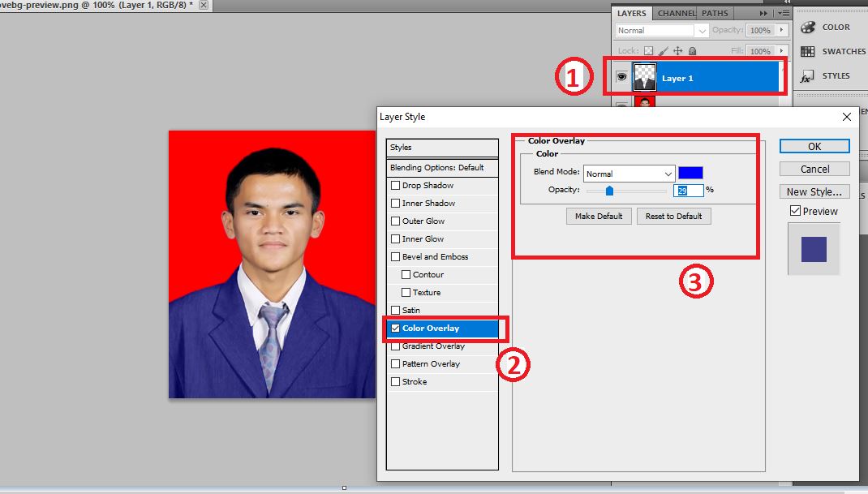Click the layer Opacity 100% field

760,31
